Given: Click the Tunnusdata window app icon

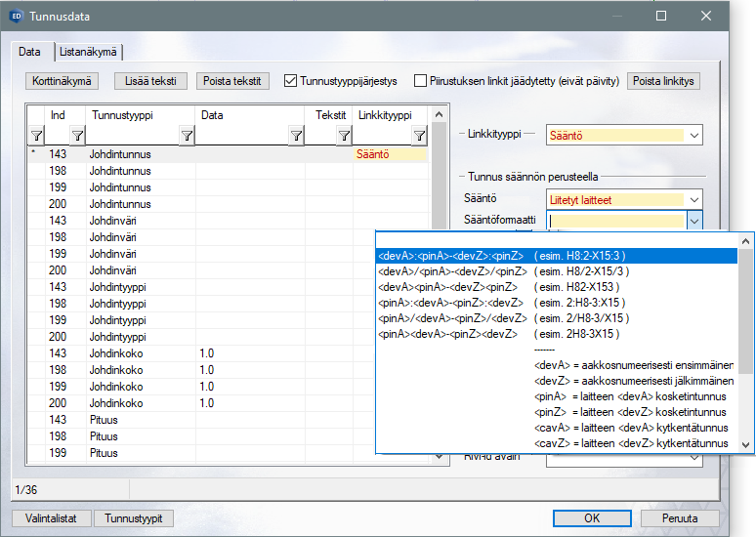Looking at the screenshot, I should click(x=17, y=16).
